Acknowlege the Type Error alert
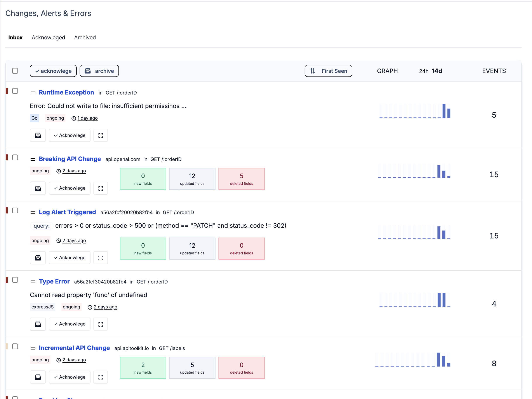The width and height of the screenshot is (532, 399). 70,324
